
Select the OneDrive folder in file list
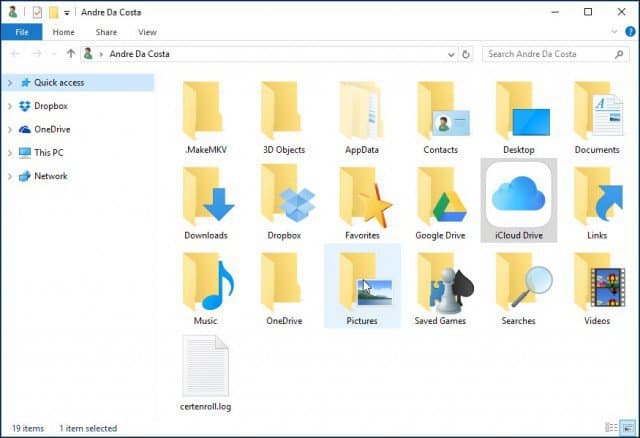pos(284,289)
